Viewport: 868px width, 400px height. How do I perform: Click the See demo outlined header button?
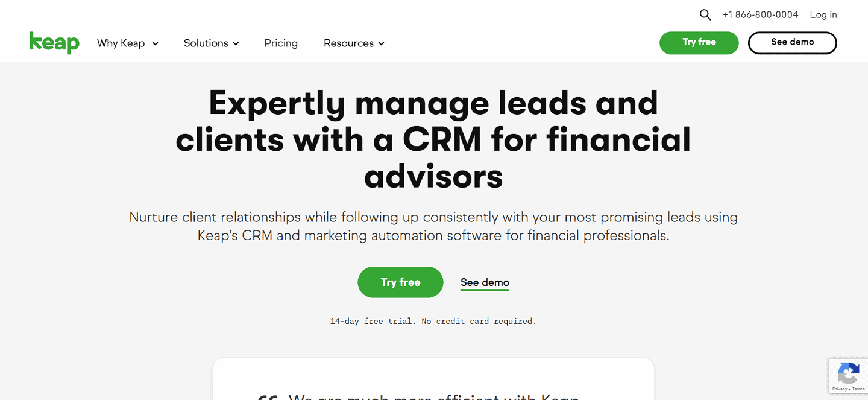792,43
